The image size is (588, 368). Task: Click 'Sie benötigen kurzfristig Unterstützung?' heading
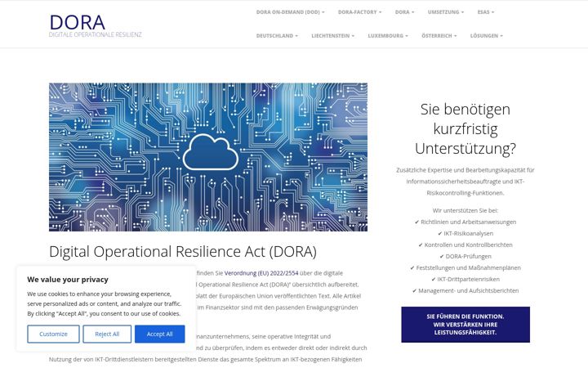pos(465,129)
